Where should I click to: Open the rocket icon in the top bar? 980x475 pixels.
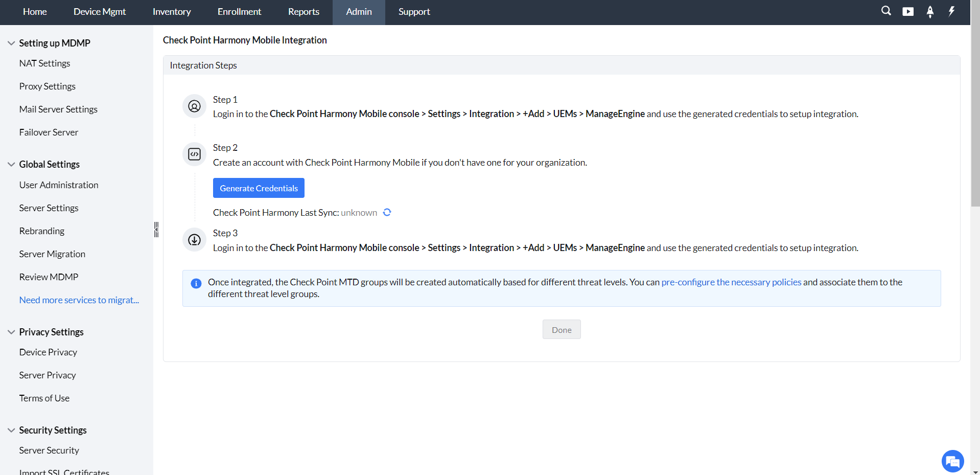tap(930, 11)
